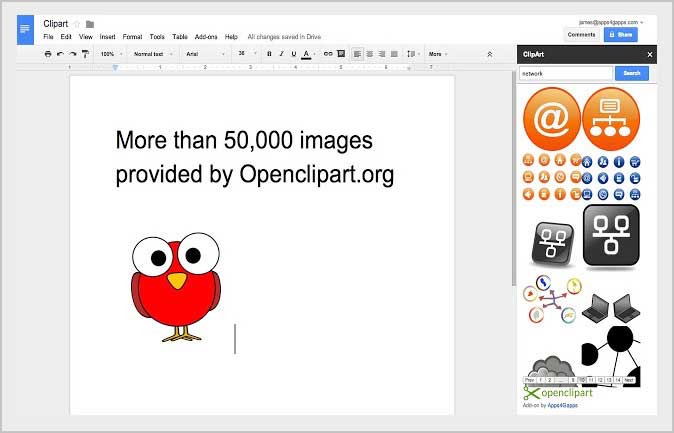Toggle bold formatting
Image resolution: width=674 pixels, height=433 pixels.
[270, 54]
